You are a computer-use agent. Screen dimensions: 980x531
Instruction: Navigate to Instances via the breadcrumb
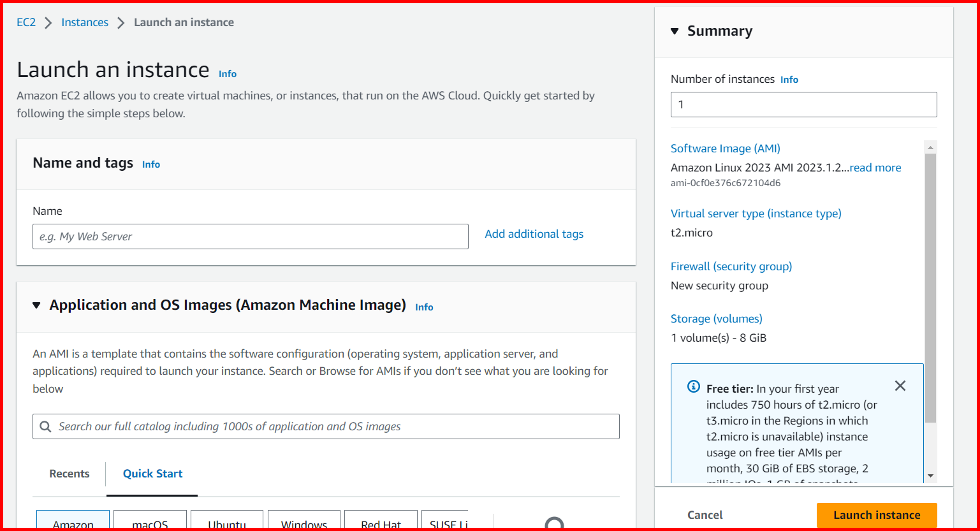click(85, 22)
